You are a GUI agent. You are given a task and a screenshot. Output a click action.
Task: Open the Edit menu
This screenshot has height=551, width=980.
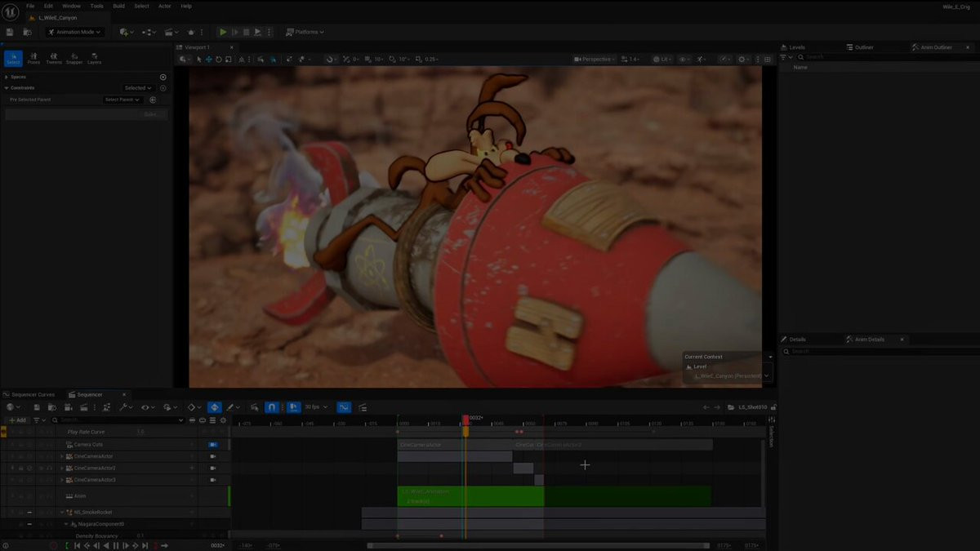pos(49,6)
